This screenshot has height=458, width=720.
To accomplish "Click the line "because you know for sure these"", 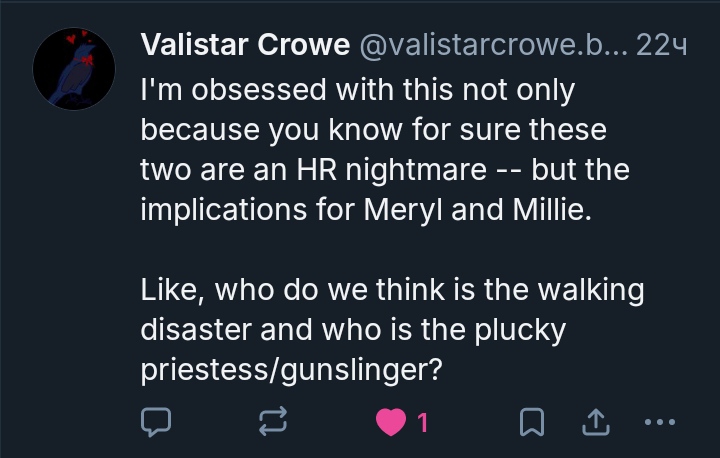I will pyautogui.click(x=374, y=130).
